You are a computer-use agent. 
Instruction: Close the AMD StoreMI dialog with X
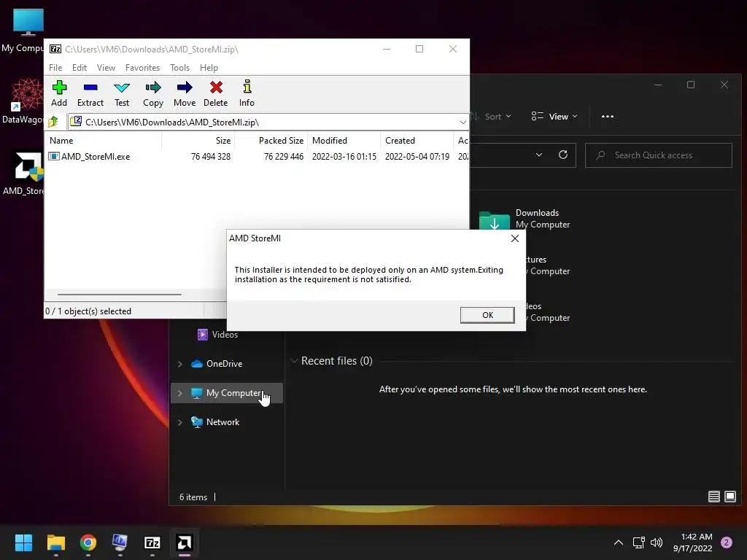coord(514,238)
